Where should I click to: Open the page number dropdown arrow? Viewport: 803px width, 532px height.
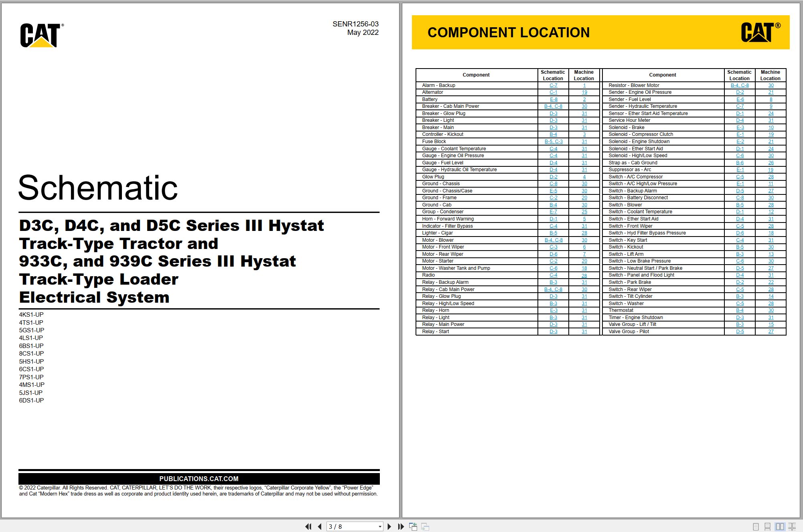click(x=380, y=527)
